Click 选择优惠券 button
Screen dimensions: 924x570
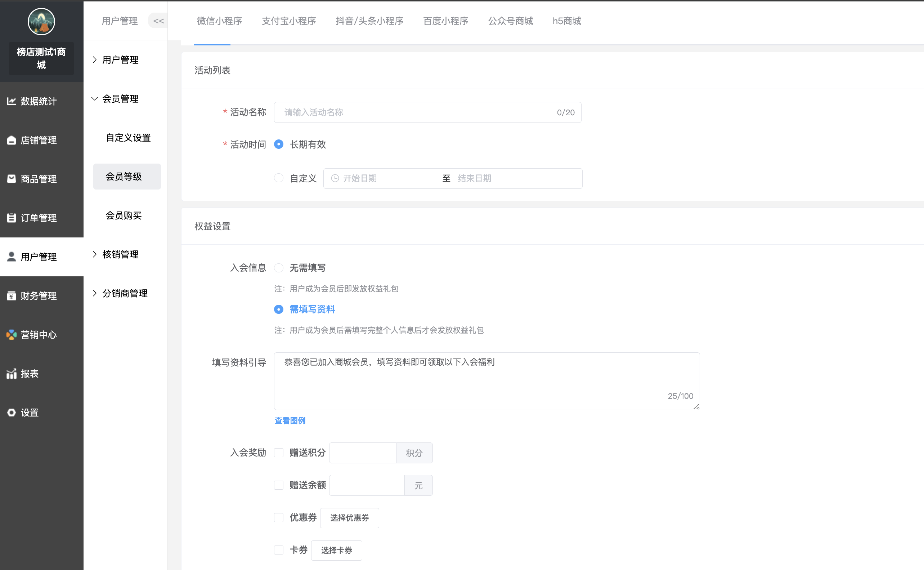point(349,518)
